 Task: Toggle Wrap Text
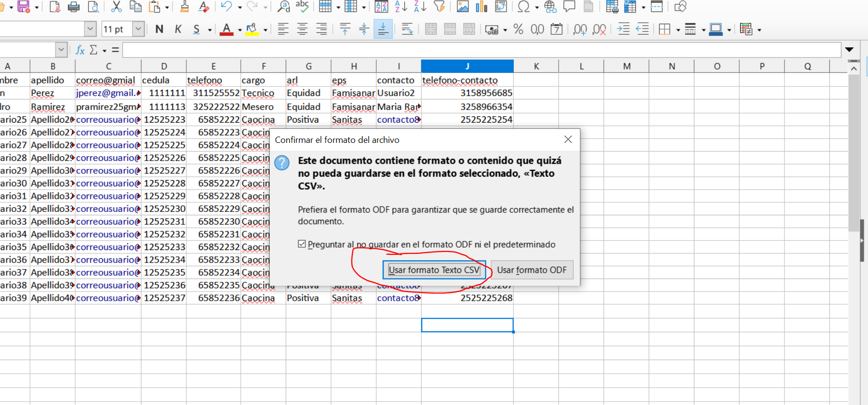[407, 29]
